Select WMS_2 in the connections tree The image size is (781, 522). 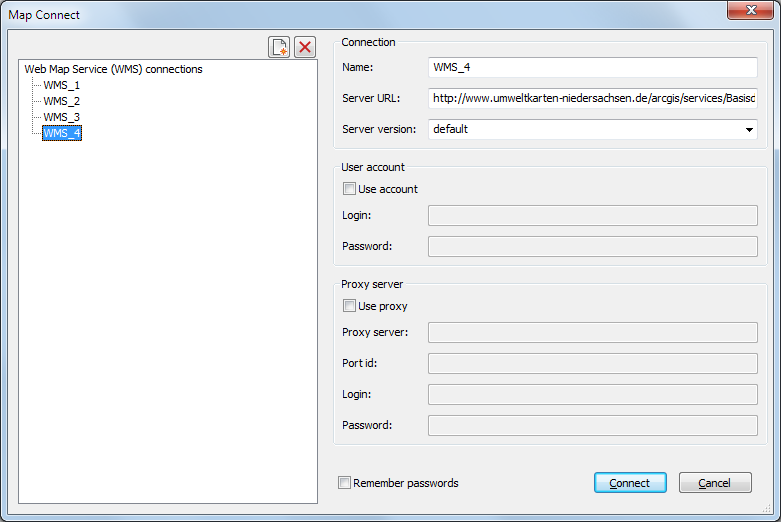pyautogui.click(x=61, y=101)
